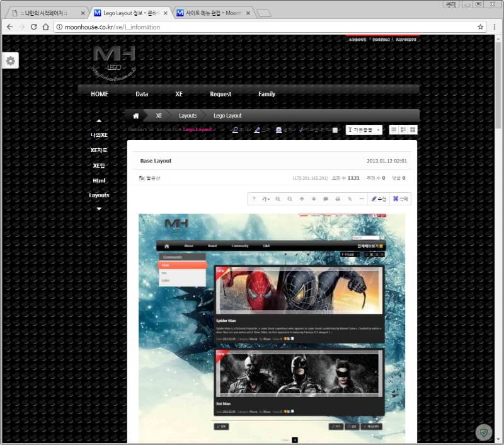Open the XE menu

[x=179, y=94]
